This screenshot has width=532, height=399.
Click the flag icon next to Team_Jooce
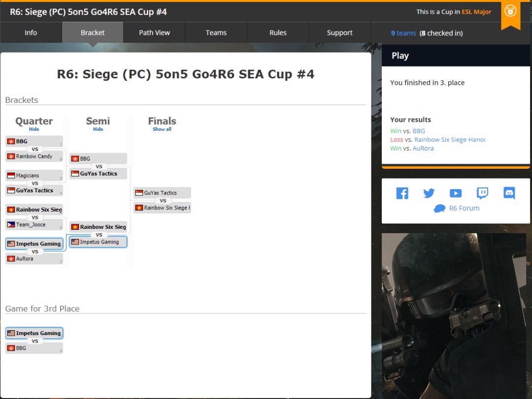point(11,224)
